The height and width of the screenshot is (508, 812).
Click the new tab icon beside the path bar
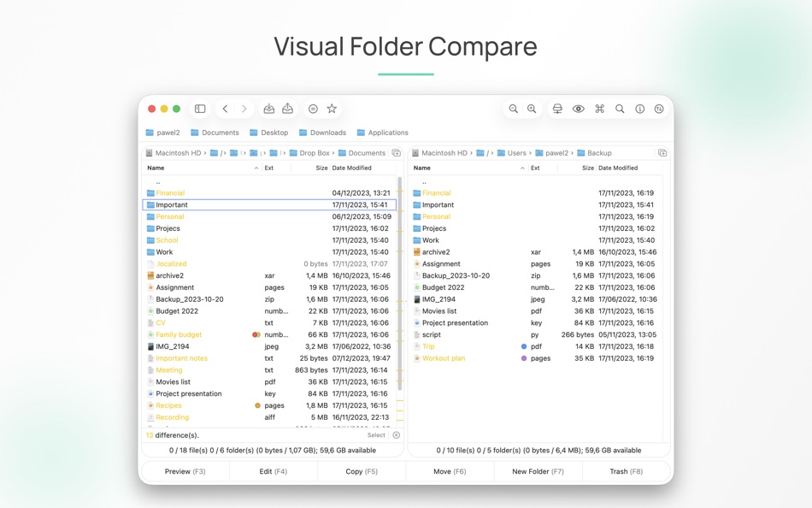click(x=396, y=152)
